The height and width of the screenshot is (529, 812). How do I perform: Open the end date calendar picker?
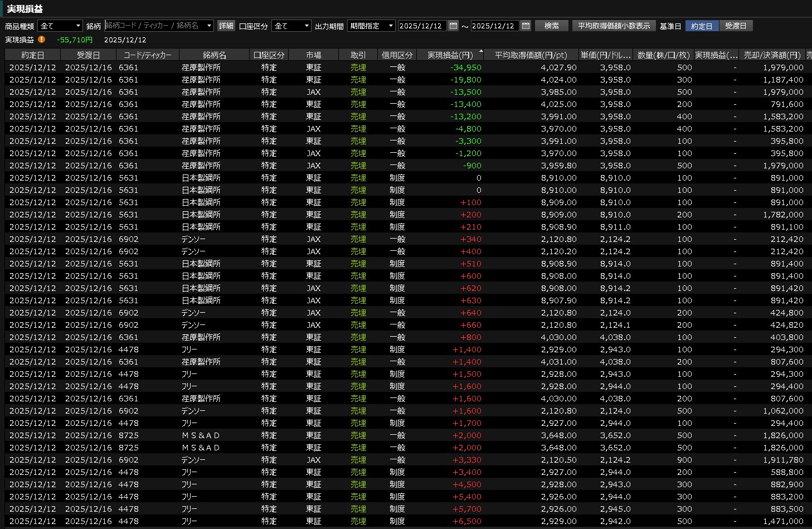click(526, 26)
